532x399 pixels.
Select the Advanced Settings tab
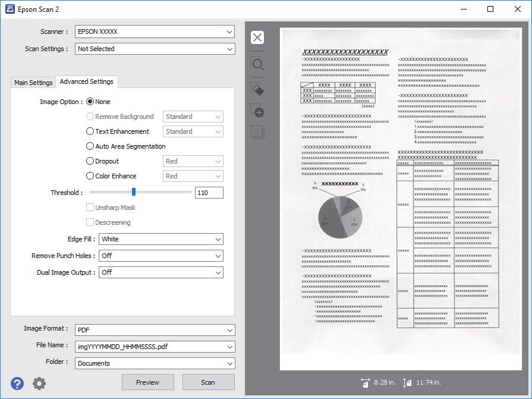[x=87, y=81]
